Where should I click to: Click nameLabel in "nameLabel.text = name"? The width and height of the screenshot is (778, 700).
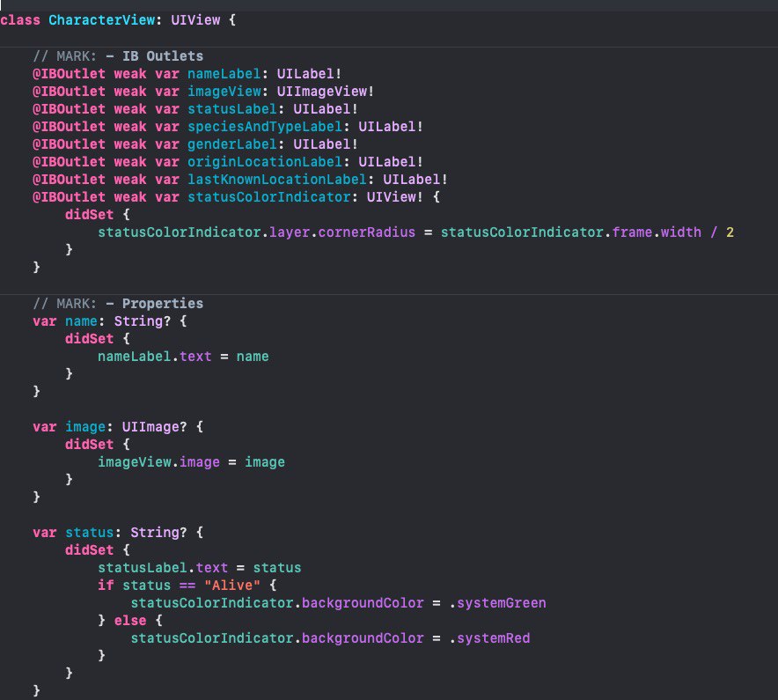coord(135,357)
